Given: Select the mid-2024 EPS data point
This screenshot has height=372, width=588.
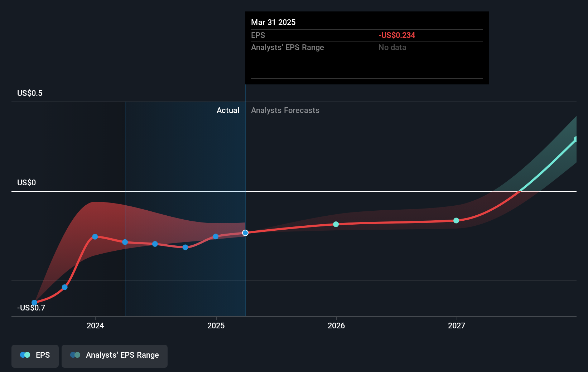Looking at the screenshot, I should point(155,244).
